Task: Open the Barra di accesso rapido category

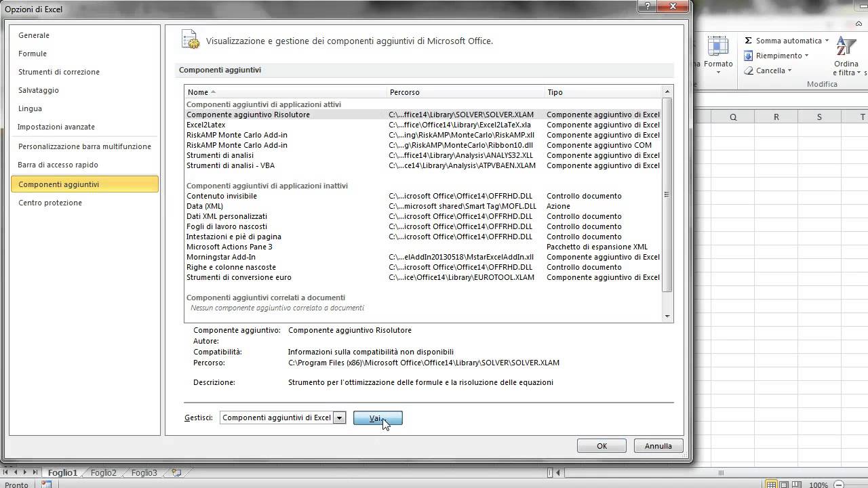Action: (85, 165)
